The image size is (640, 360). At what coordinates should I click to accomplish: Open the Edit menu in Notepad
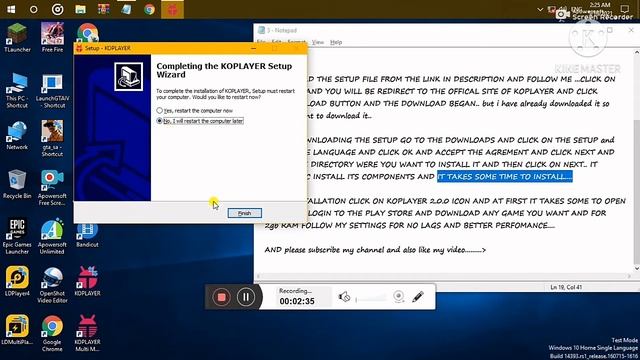[276, 42]
